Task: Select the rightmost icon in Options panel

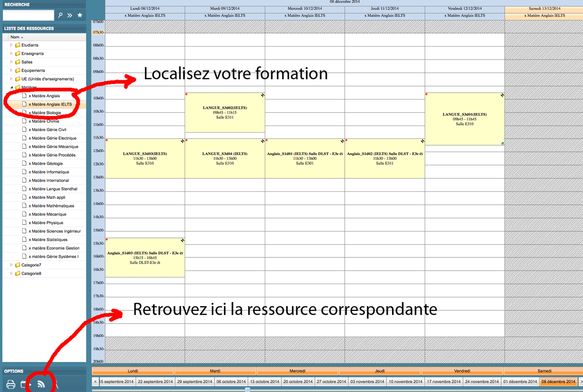Action: (57, 385)
